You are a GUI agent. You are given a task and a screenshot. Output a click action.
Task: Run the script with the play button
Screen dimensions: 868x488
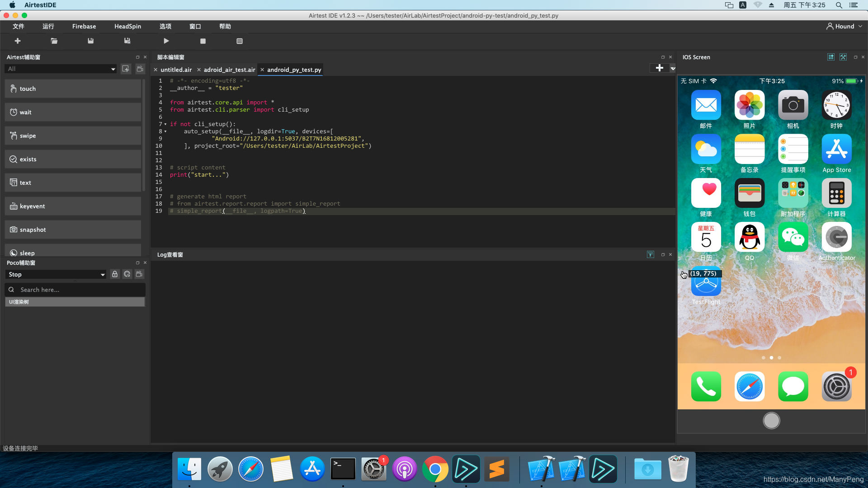pyautogui.click(x=166, y=41)
